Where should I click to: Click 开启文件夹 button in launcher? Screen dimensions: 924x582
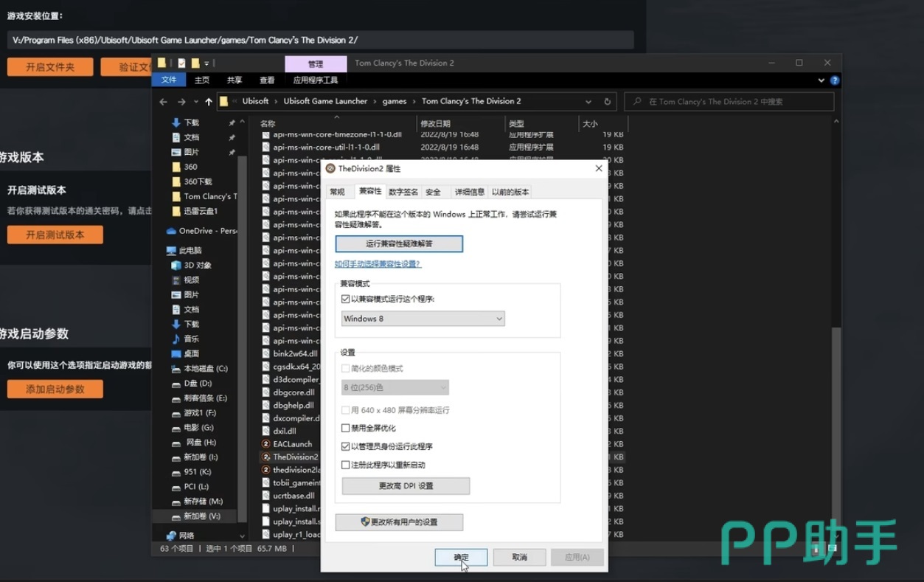(50, 67)
